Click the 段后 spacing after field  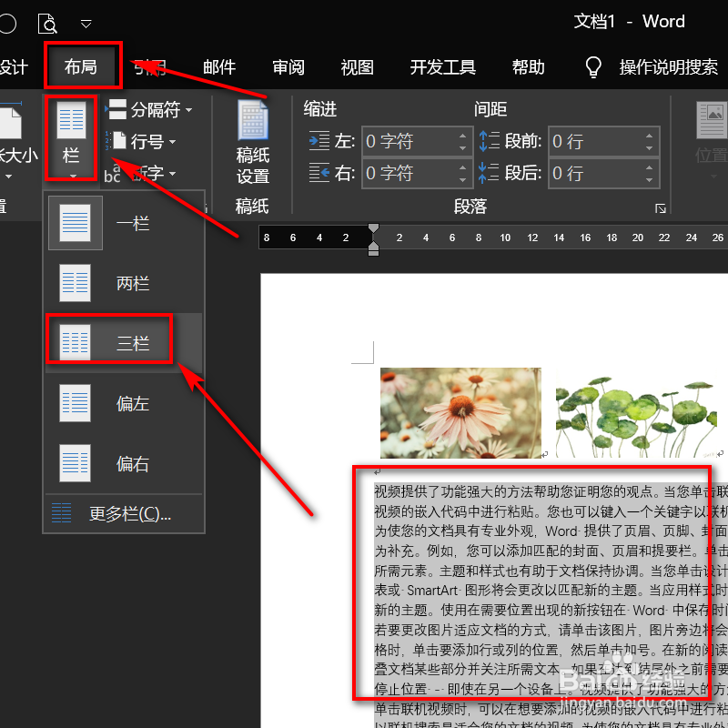[597, 173]
